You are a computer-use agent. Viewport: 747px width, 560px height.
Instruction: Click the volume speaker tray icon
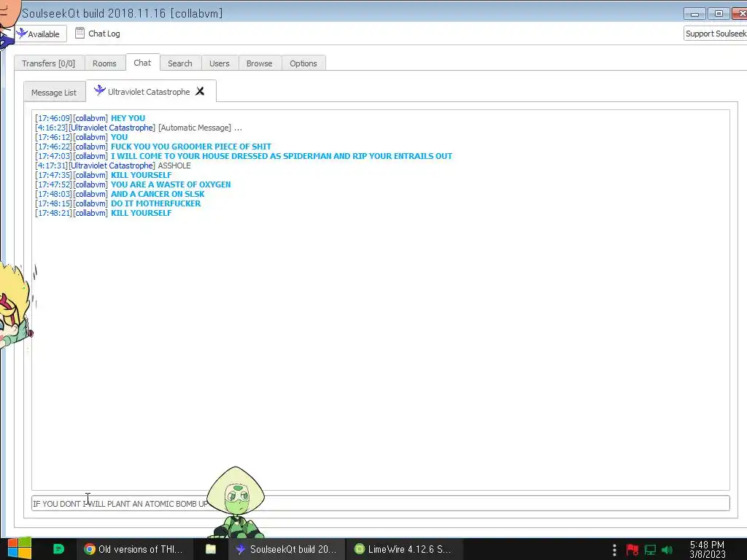667,550
